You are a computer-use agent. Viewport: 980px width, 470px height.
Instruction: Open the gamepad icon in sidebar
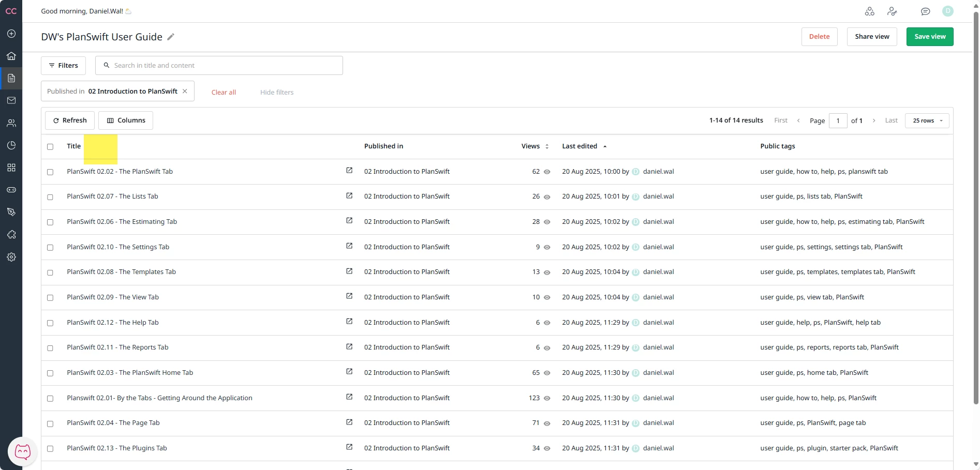11,190
